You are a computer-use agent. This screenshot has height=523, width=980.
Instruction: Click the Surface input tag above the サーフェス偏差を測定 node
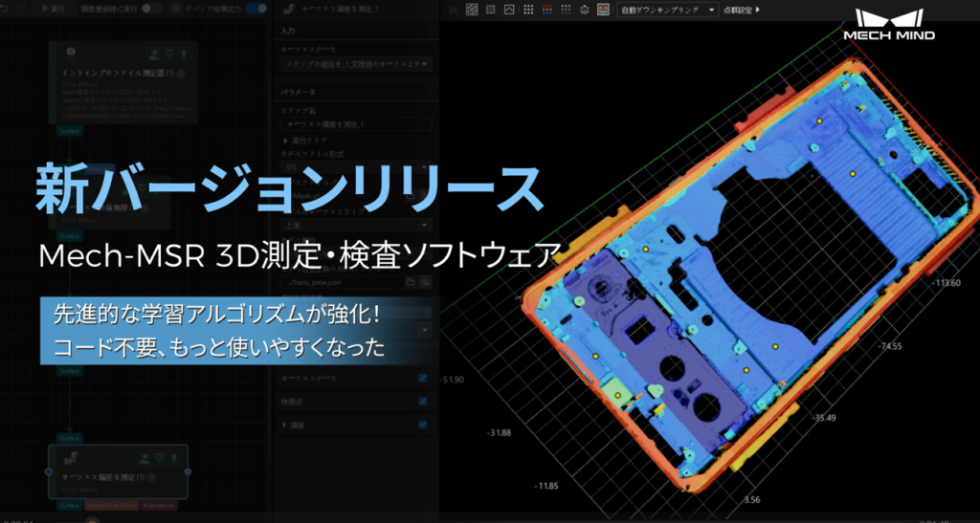click(x=69, y=438)
